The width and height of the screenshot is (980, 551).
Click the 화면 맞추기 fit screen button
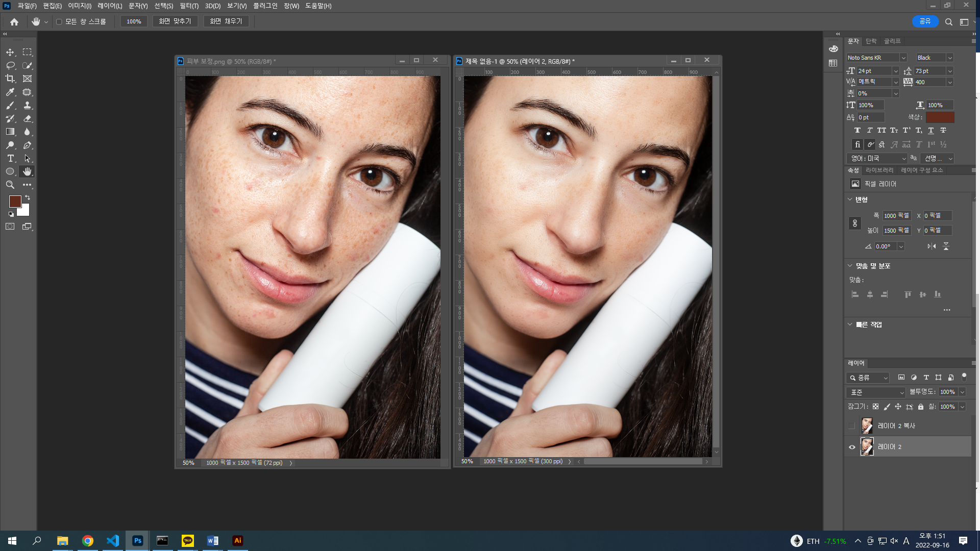coord(175,21)
